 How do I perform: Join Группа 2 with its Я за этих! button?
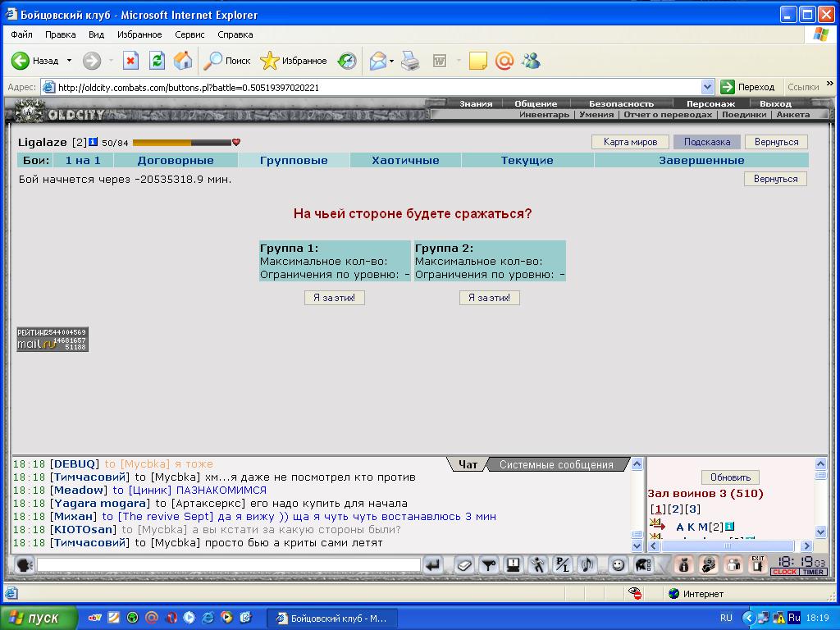(489, 298)
